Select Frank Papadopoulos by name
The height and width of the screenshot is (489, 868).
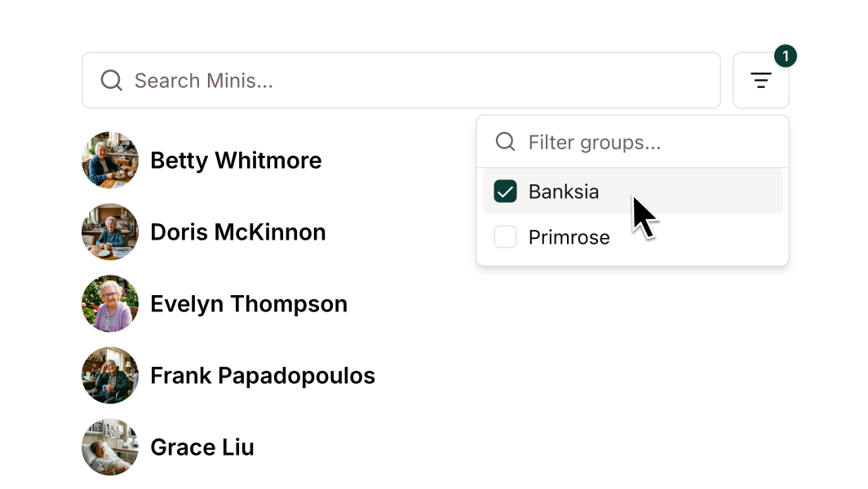pos(263,376)
